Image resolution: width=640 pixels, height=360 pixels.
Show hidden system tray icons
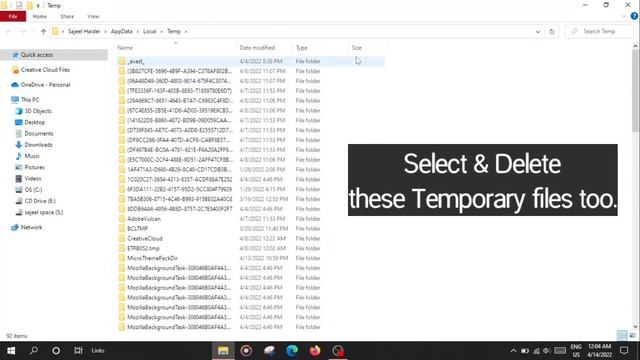513,351
